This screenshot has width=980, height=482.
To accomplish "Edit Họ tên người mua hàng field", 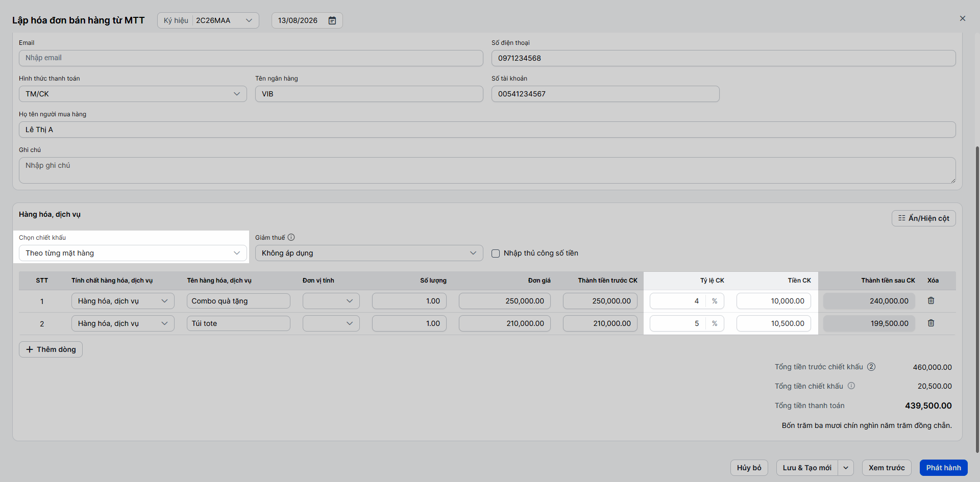I will [x=487, y=130].
